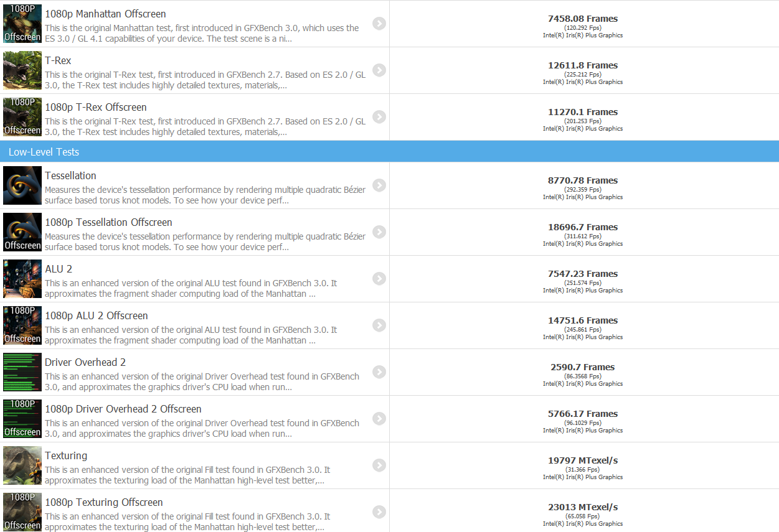Open arrow icon for 1080p Tessellation Offscreen

379,232
